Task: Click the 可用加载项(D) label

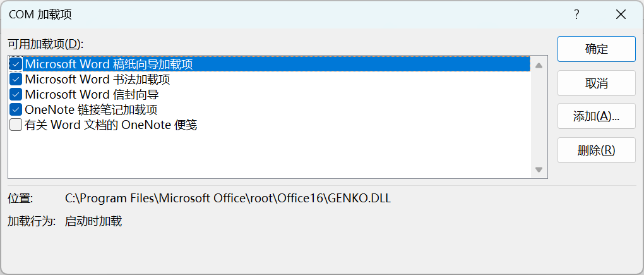Action: (x=45, y=44)
